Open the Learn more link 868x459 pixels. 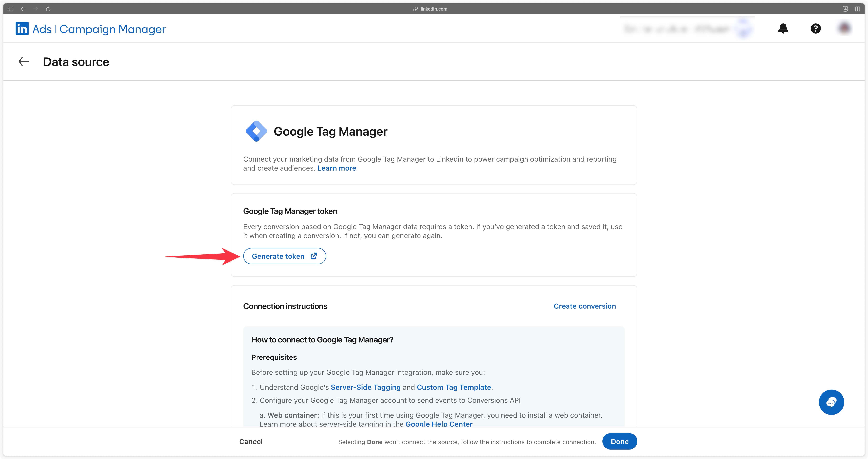click(x=337, y=168)
